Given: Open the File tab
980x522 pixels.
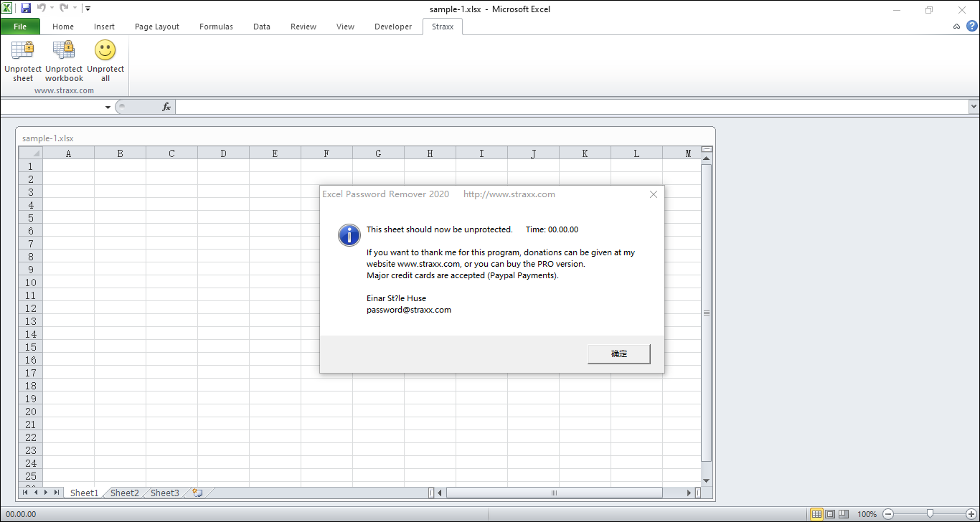Looking at the screenshot, I should pyautogui.click(x=20, y=27).
